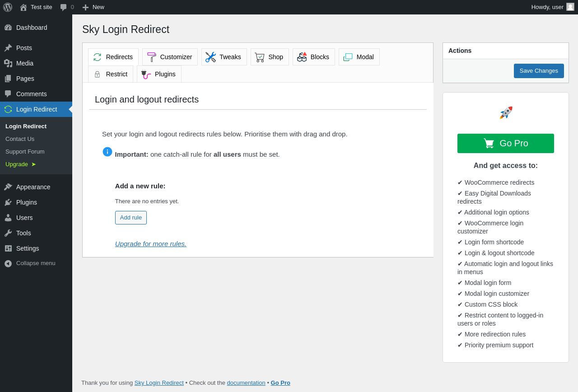Open the Blocks tab

314,57
